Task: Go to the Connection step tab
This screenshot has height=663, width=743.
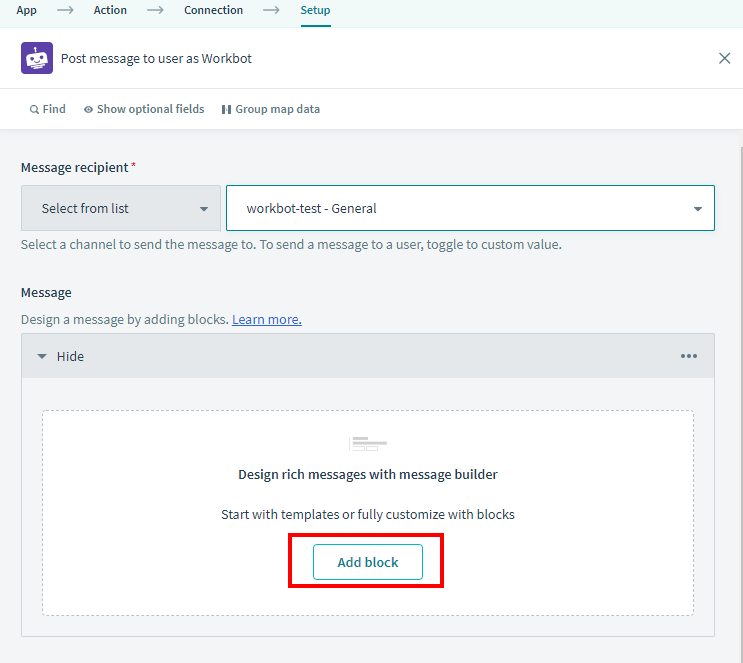Action: [x=213, y=10]
